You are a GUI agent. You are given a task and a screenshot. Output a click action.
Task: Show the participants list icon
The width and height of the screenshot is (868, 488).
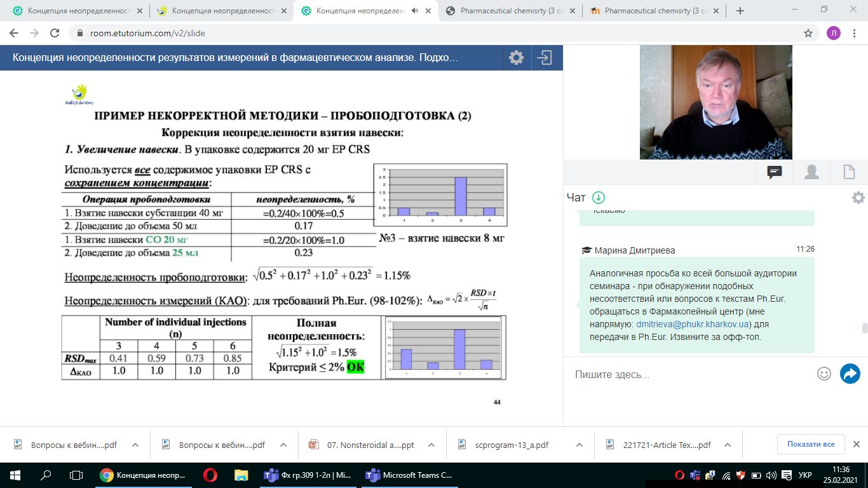(x=811, y=172)
